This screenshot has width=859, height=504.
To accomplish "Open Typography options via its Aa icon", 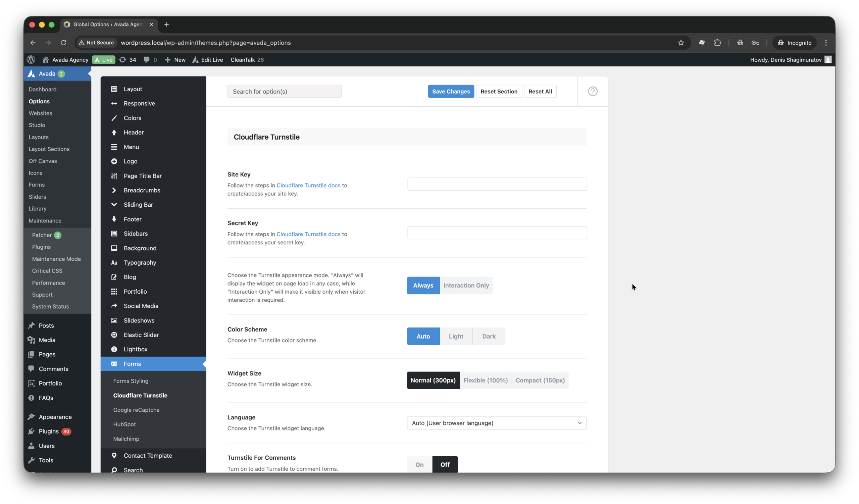I will point(114,263).
